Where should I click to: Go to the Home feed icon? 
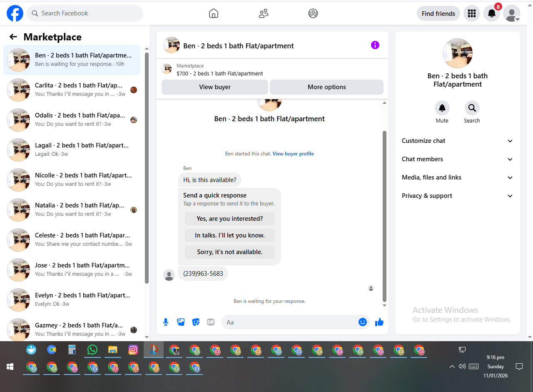click(214, 13)
